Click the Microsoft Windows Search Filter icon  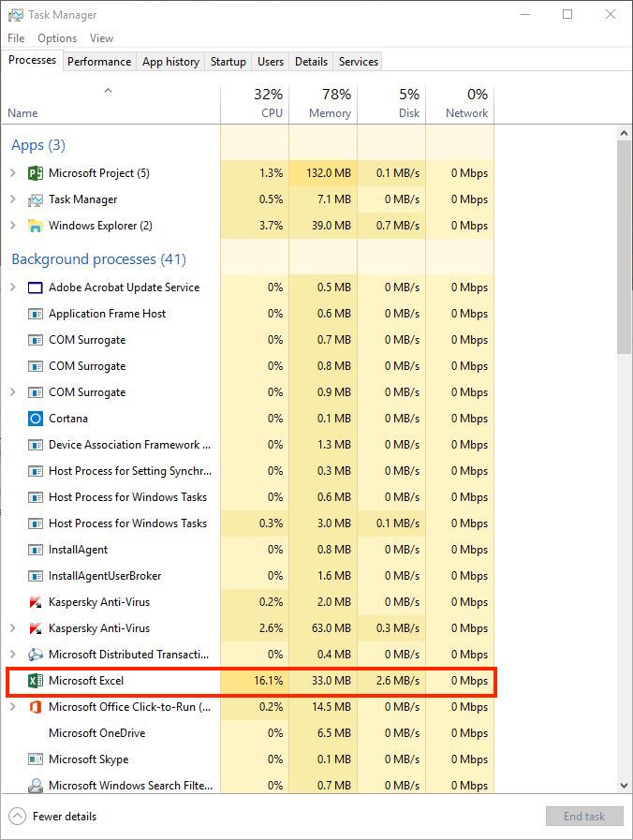click(x=36, y=786)
